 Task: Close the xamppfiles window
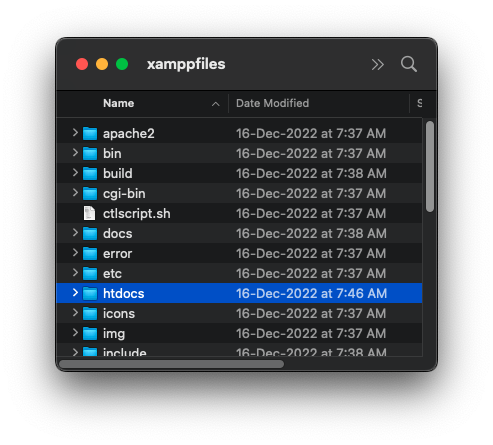click(x=82, y=64)
